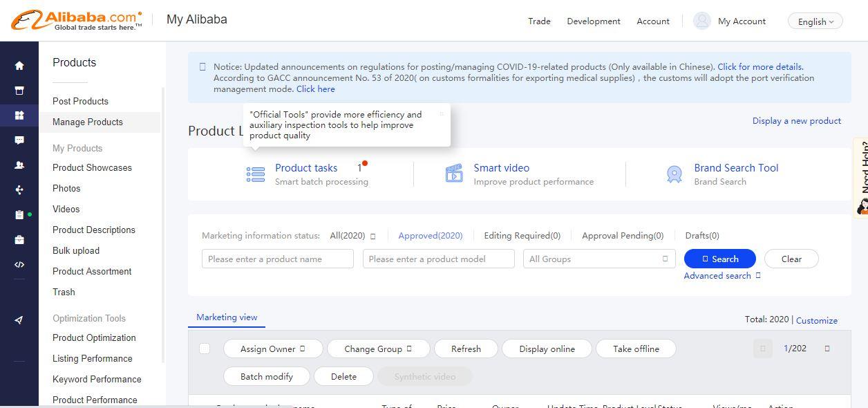Select the Contacts icon in left sidebar
868x408 pixels.
pos(19,165)
